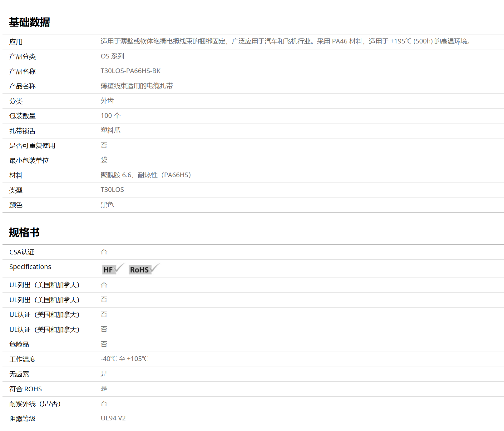Viewport: 504px width, 431px height.
Task: Click the 类型 value T30LOS
Action: [112, 190]
